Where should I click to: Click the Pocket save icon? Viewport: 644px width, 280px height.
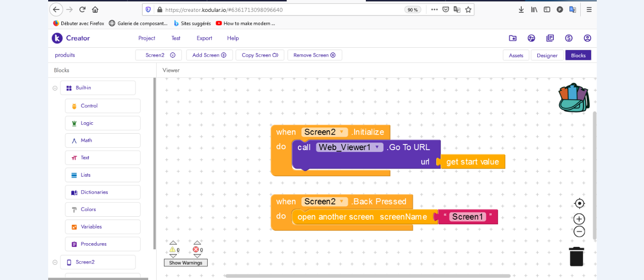click(446, 9)
